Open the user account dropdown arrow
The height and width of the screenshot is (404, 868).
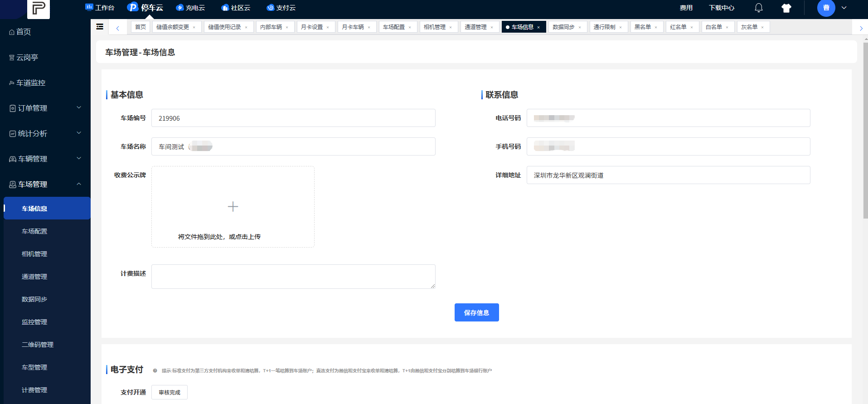coord(844,8)
